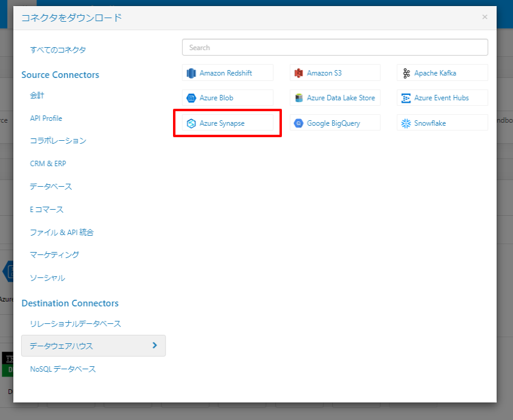
Task: Open the 会計 category
Action: (37, 95)
